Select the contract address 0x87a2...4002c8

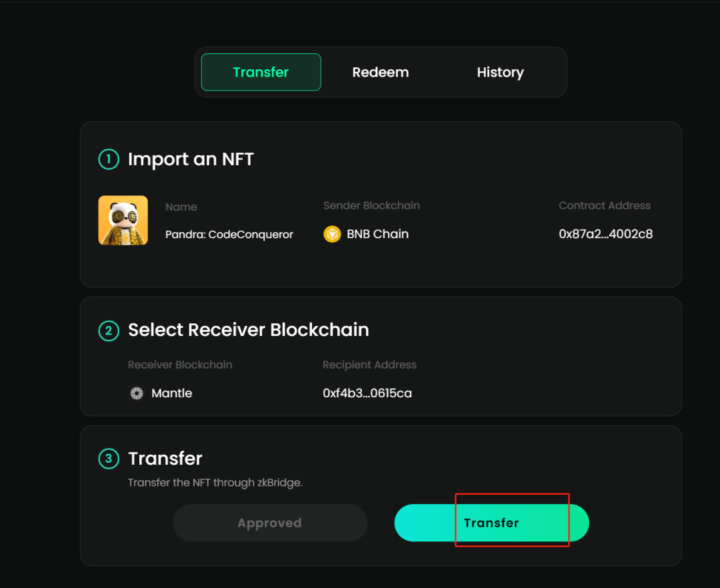pyautogui.click(x=605, y=234)
